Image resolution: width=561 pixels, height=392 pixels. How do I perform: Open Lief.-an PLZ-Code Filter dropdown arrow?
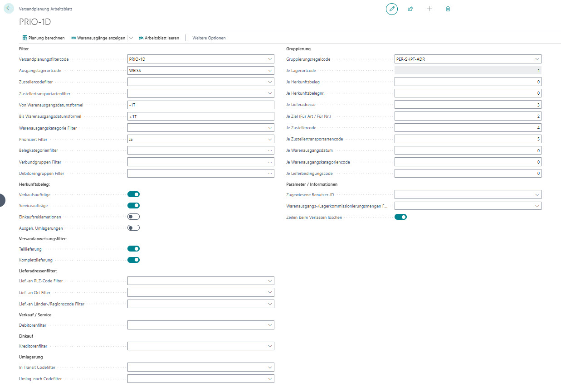tap(270, 281)
